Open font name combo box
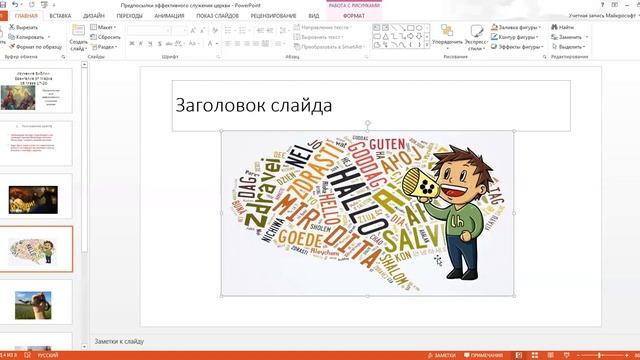 [x=149, y=31]
